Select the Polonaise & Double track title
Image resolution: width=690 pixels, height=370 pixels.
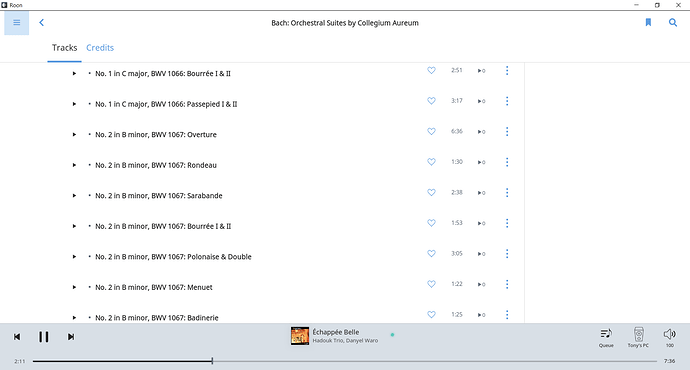click(x=173, y=257)
